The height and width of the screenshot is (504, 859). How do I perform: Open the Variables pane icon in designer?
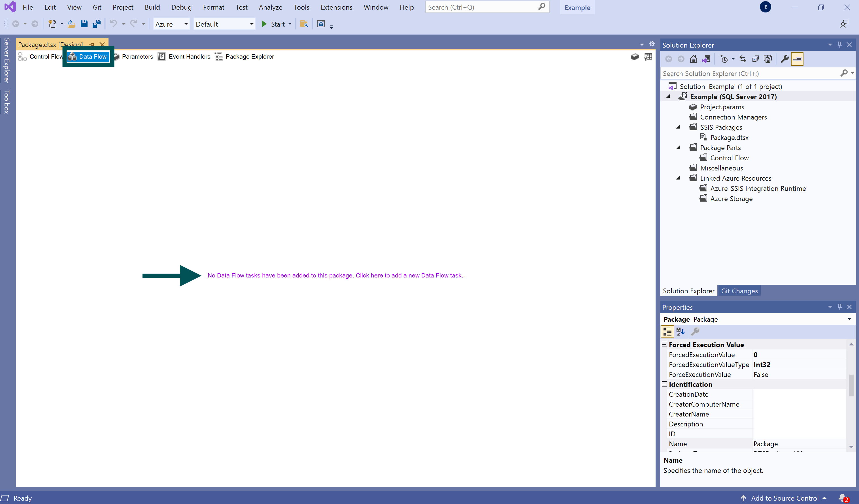tap(635, 57)
